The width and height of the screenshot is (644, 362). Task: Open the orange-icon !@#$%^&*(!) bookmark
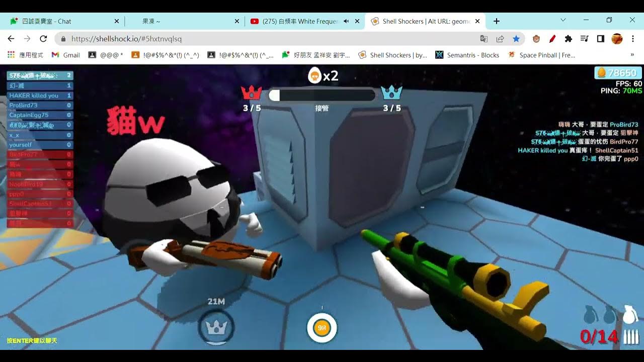tap(166, 55)
